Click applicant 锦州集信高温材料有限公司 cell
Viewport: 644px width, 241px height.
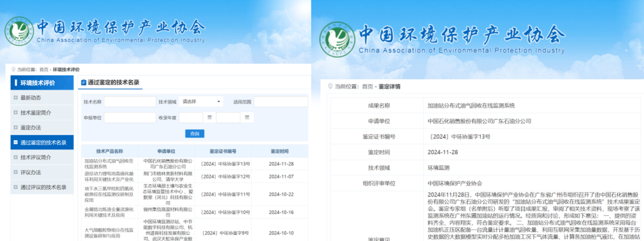point(168,212)
